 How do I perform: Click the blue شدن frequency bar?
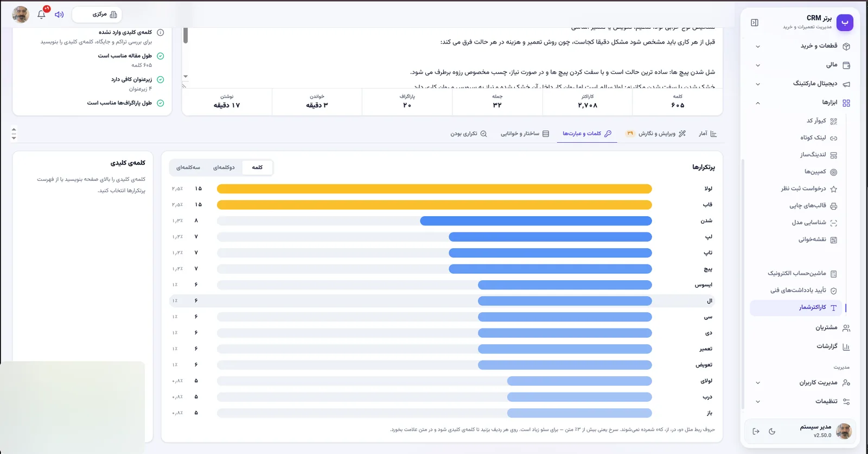536,221
